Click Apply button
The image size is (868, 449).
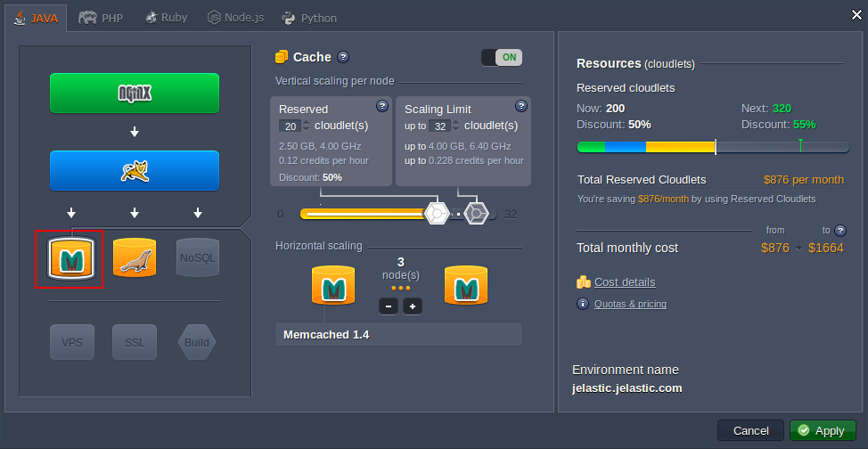tap(823, 430)
